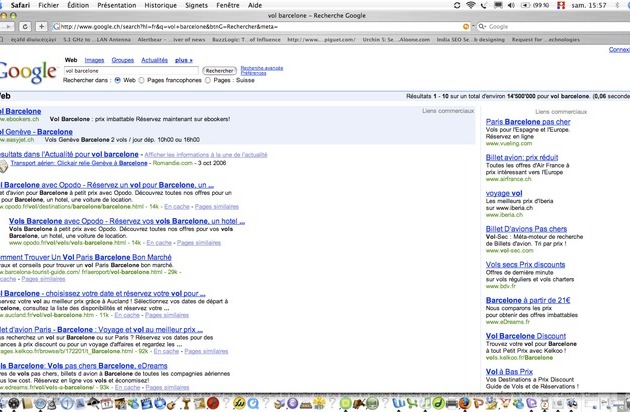Viewport: 630px width, 412px height.
Task: Expand the Google 'plus »' services menu
Action: click(183, 60)
